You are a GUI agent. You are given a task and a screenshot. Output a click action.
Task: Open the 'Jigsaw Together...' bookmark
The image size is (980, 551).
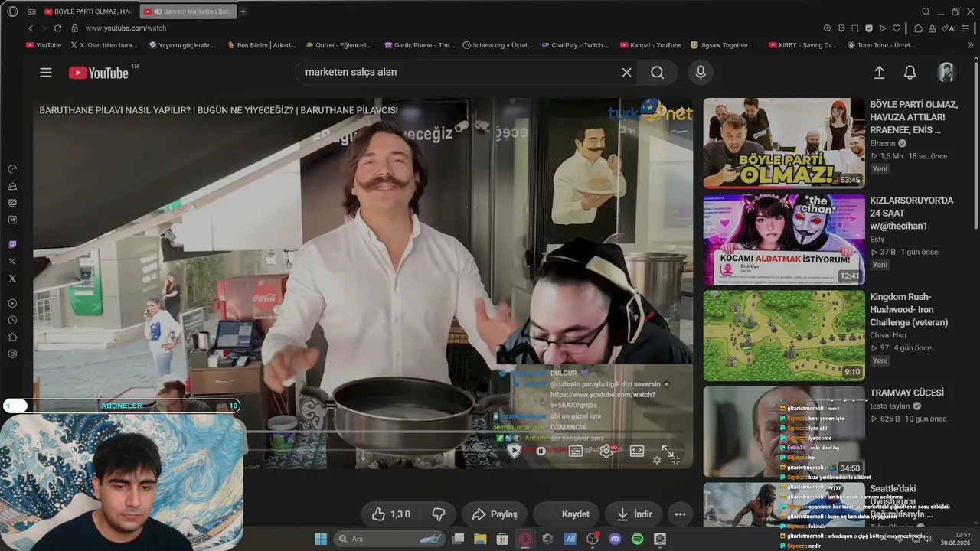point(722,45)
